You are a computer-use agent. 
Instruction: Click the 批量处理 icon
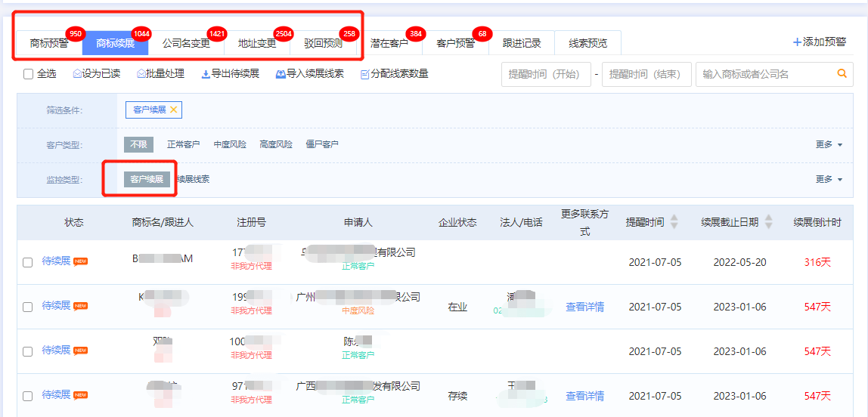pyautogui.click(x=141, y=74)
